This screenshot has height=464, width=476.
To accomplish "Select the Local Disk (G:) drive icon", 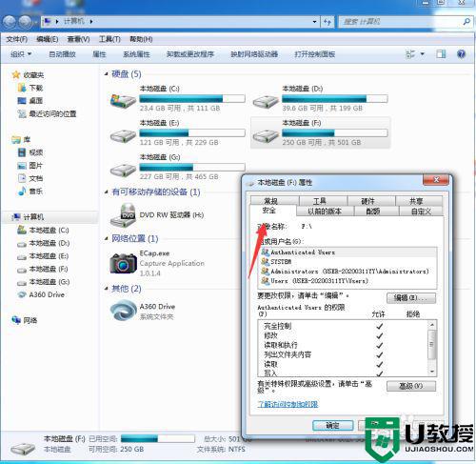I will pyautogui.click(x=123, y=171).
